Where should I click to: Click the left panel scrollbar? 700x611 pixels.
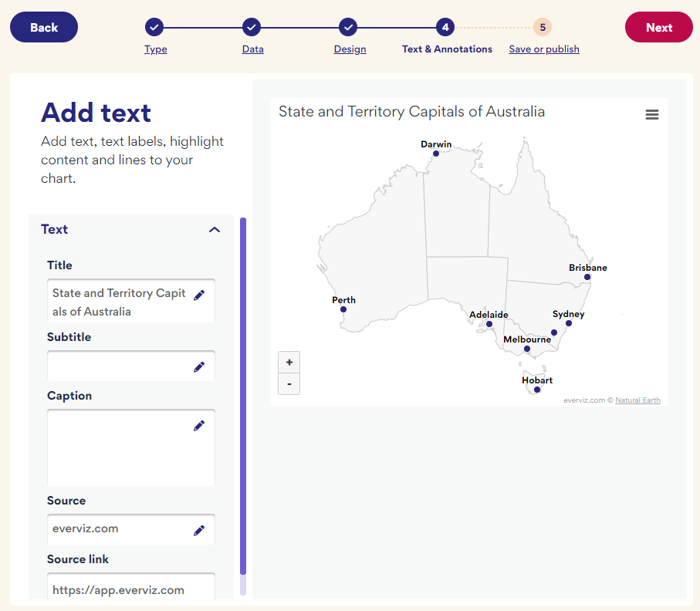pos(243,396)
